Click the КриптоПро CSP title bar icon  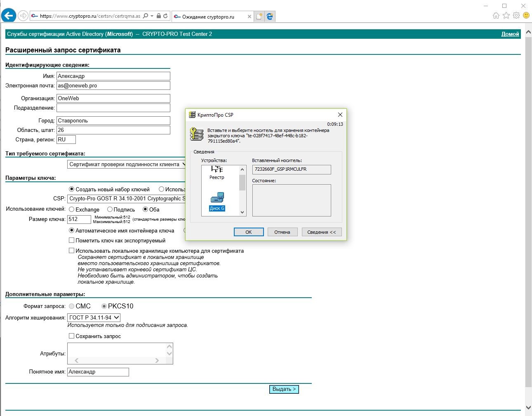click(x=192, y=115)
